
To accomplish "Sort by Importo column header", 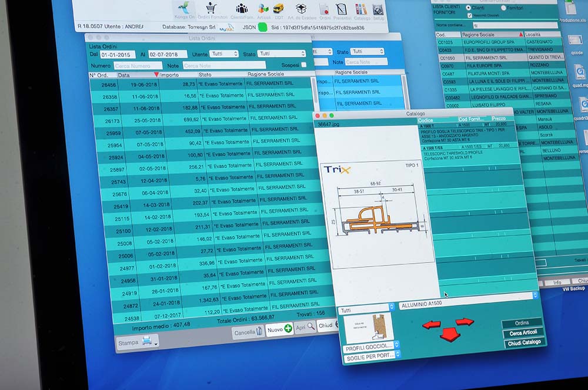I will (x=178, y=75).
